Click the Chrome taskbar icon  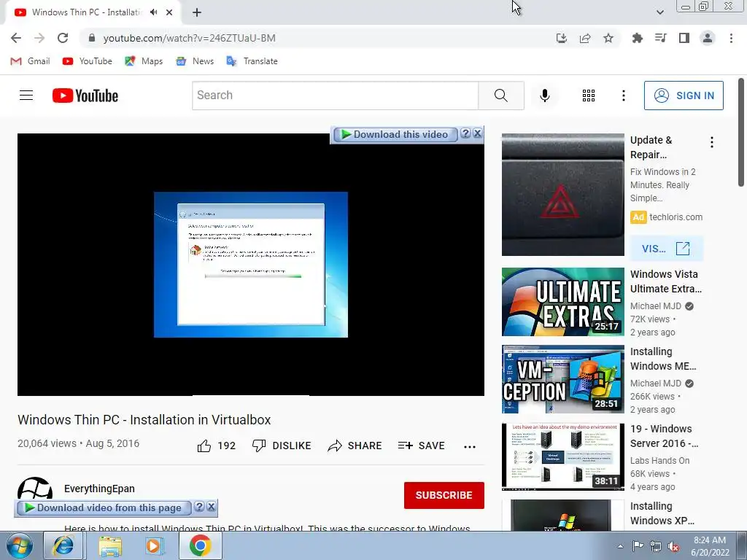pyautogui.click(x=200, y=545)
